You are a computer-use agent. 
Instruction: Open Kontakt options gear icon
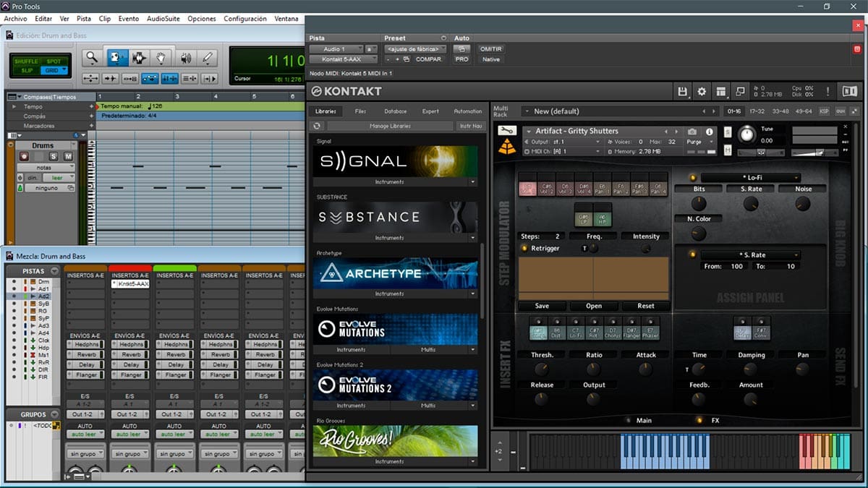pos(701,92)
